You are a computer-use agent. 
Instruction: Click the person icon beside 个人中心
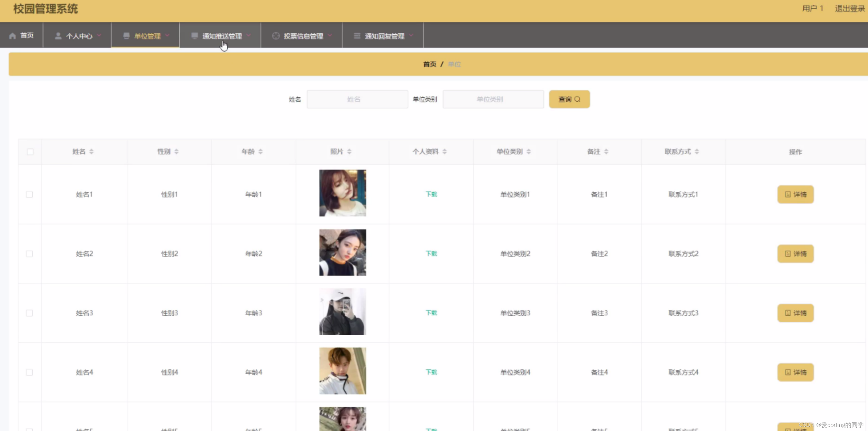58,36
